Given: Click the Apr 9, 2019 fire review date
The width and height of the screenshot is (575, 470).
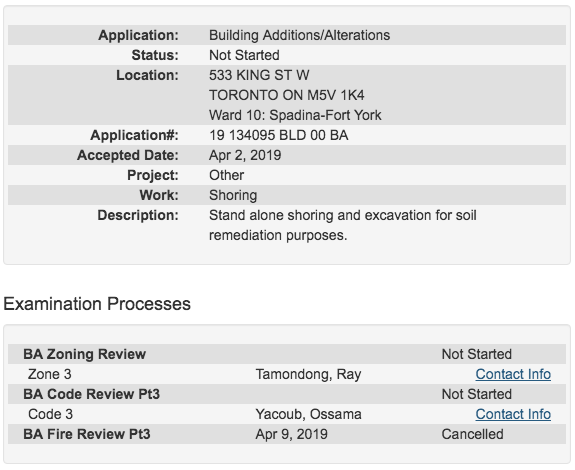Looking at the screenshot, I should tap(292, 434).
